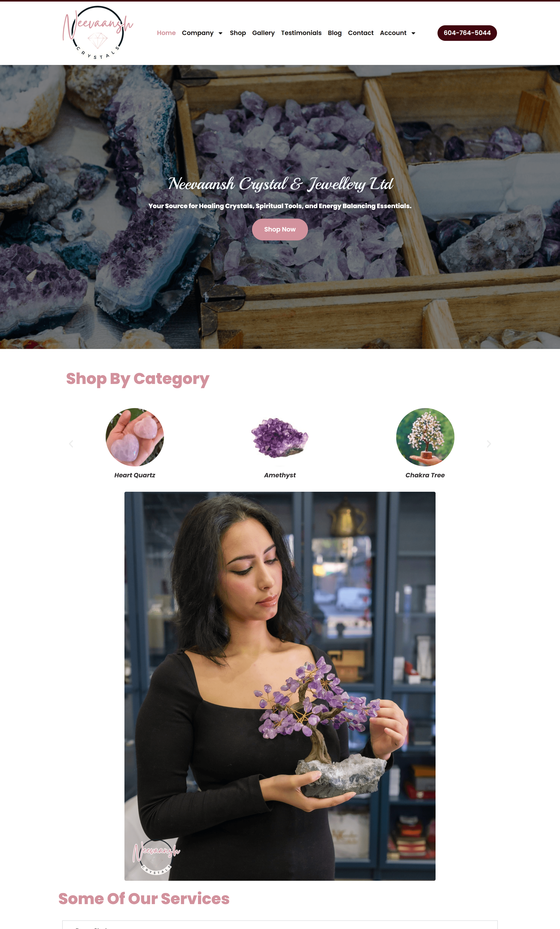
Task: Open the Testimonials page
Action: click(301, 33)
